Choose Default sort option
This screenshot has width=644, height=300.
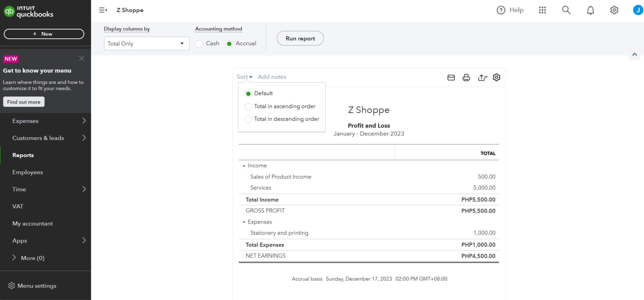(248, 94)
